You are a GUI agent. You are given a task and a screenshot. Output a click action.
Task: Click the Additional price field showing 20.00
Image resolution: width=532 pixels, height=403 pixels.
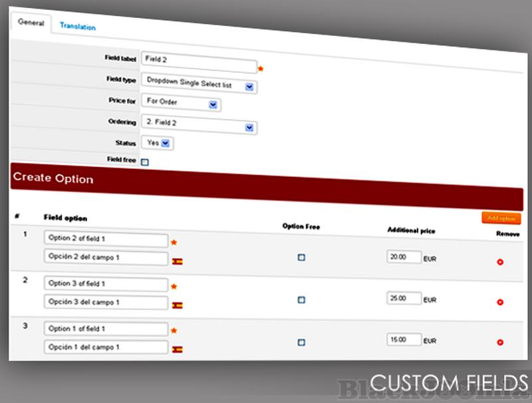404,257
